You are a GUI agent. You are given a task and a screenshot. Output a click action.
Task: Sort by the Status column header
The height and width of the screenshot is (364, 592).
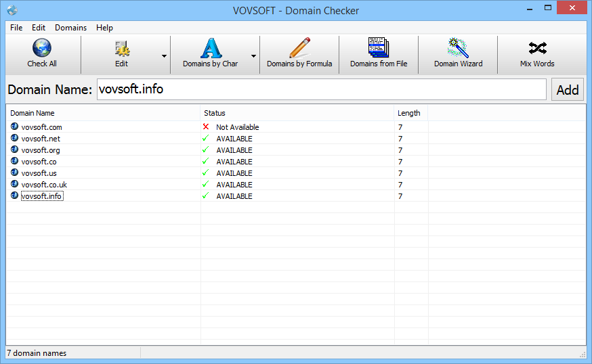coord(297,113)
